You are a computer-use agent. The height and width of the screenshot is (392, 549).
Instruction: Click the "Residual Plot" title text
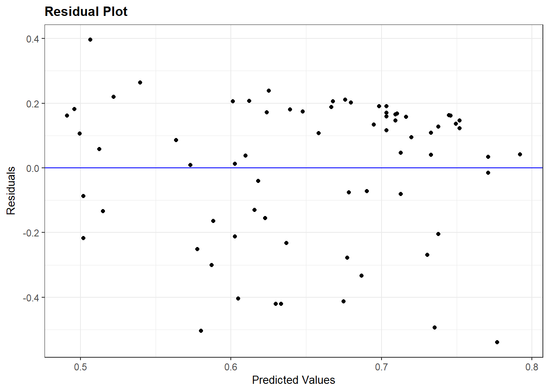[x=86, y=12]
